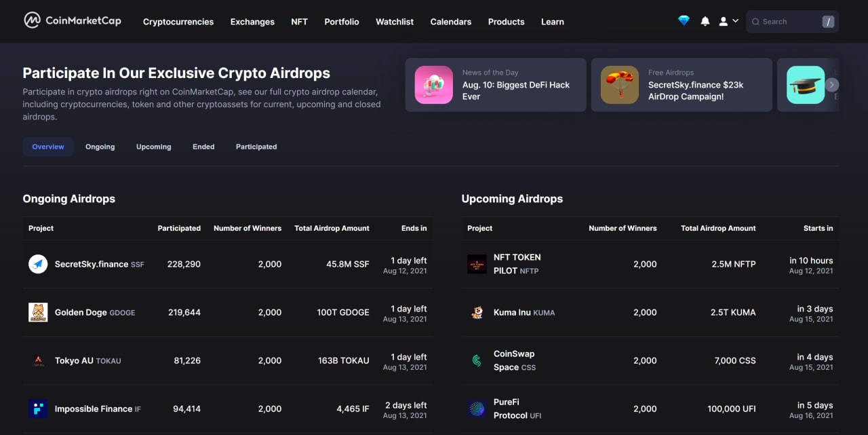The image size is (868, 435).
Task: Open PureFi Protocol airdrop link
Action: coord(517,409)
